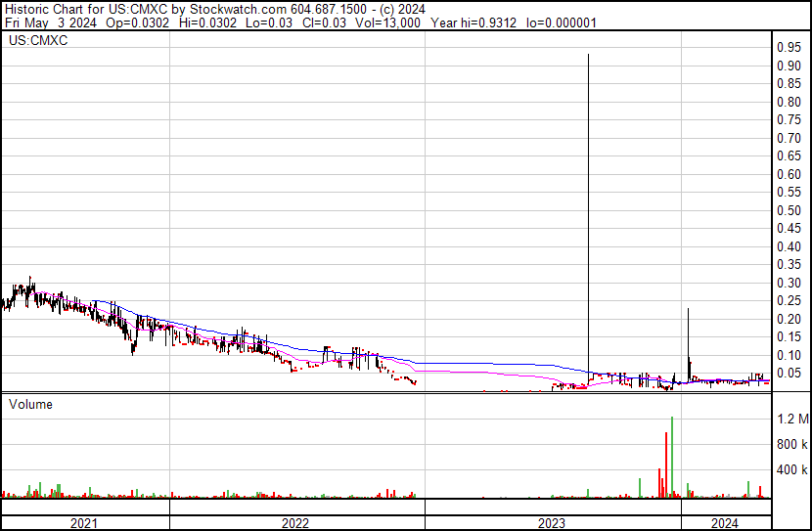Click the early 2024 price spike
This screenshot has height=531, width=812.
pyautogui.click(x=688, y=341)
